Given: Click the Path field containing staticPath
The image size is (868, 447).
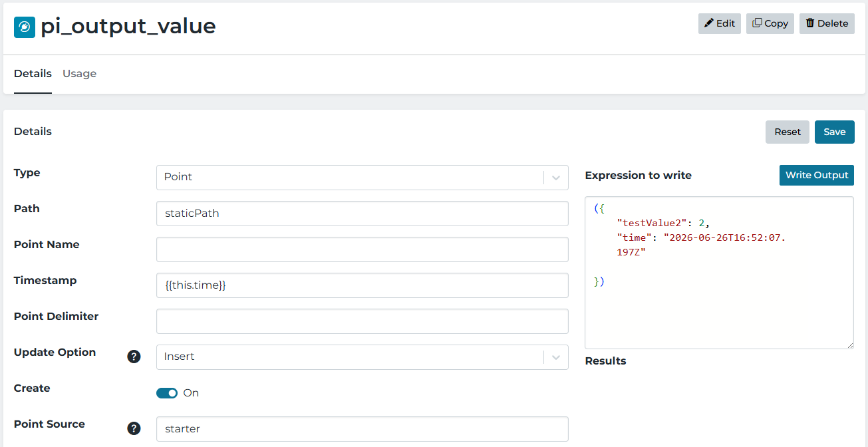Looking at the screenshot, I should [x=362, y=214].
